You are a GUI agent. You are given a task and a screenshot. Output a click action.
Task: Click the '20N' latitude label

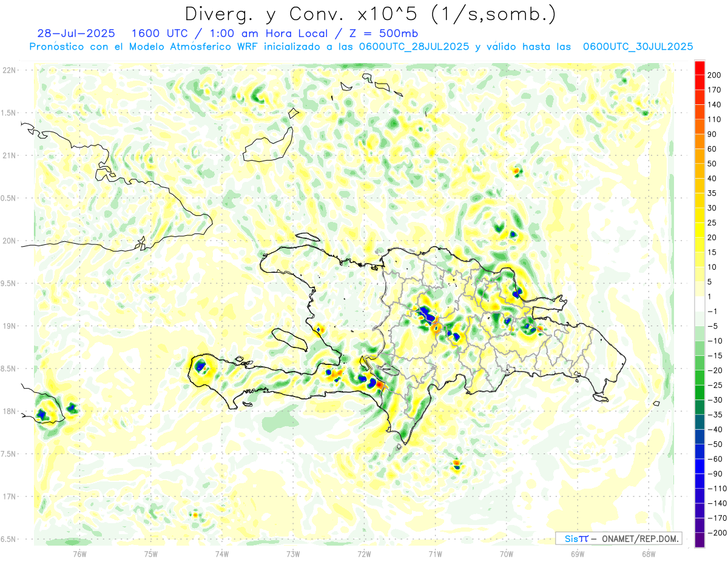(x=10, y=241)
